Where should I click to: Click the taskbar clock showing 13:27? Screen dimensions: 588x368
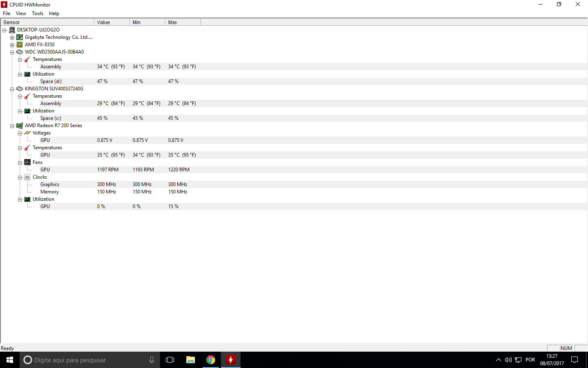click(552, 360)
